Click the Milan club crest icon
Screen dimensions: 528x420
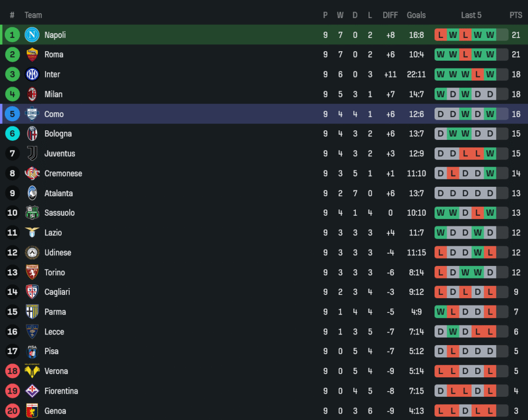tap(32, 94)
